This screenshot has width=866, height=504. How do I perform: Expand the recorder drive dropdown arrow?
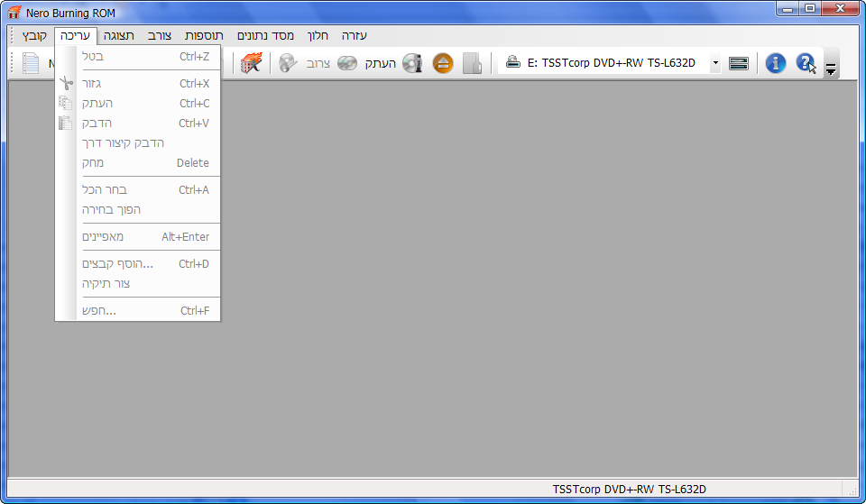tap(715, 63)
